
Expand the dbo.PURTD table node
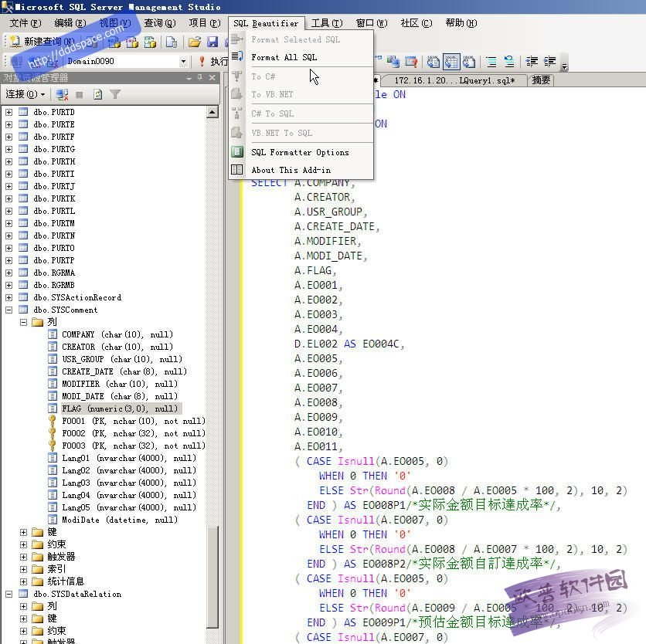[8, 112]
